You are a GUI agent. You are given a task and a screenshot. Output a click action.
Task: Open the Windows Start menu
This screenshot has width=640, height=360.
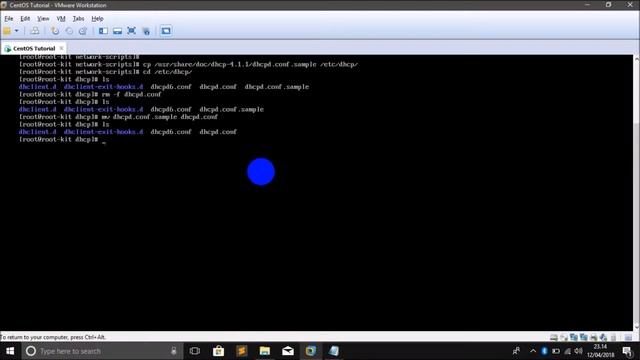[x=10, y=351]
